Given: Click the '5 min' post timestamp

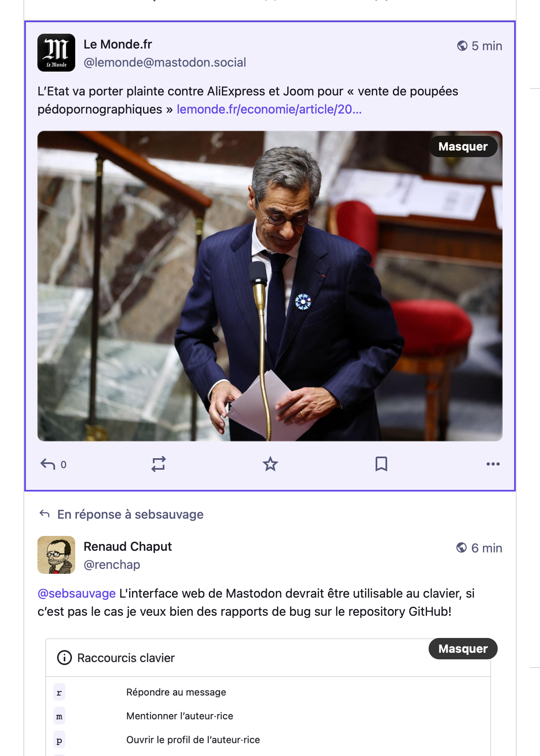Looking at the screenshot, I should (487, 46).
